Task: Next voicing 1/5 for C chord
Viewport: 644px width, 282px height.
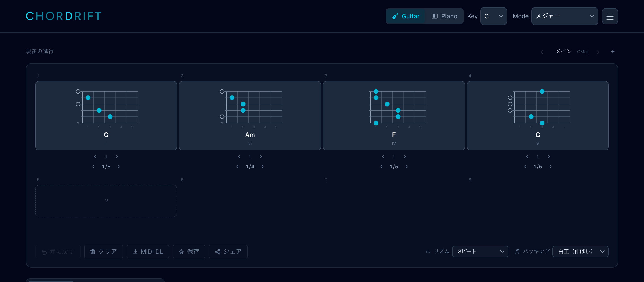Action: click(119, 166)
